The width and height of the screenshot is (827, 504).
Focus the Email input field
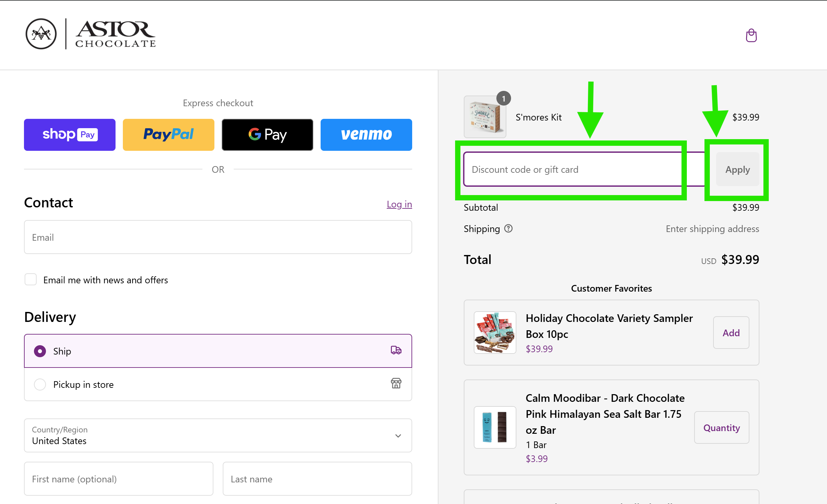(x=218, y=237)
